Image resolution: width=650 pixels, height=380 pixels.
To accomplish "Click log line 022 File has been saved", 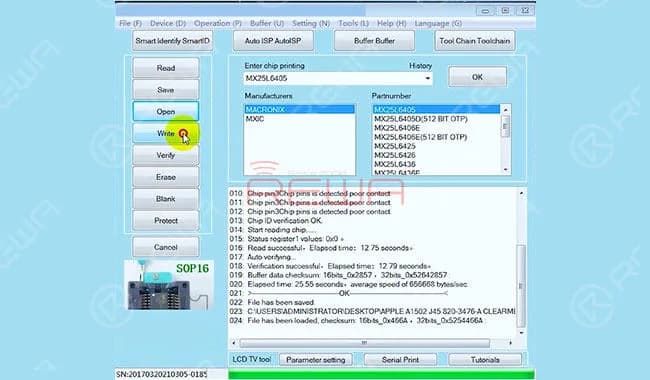I will pyautogui.click(x=272, y=303).
